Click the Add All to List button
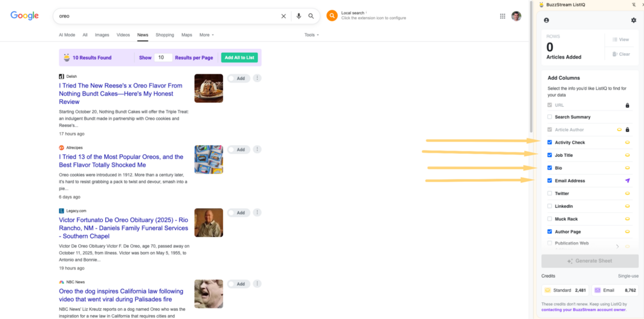This screenshot has width=644, height=319. pyautogui.click(x=239, y=57)
